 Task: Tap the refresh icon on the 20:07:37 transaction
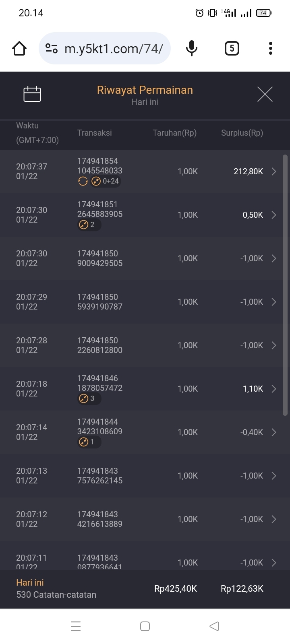83,182
